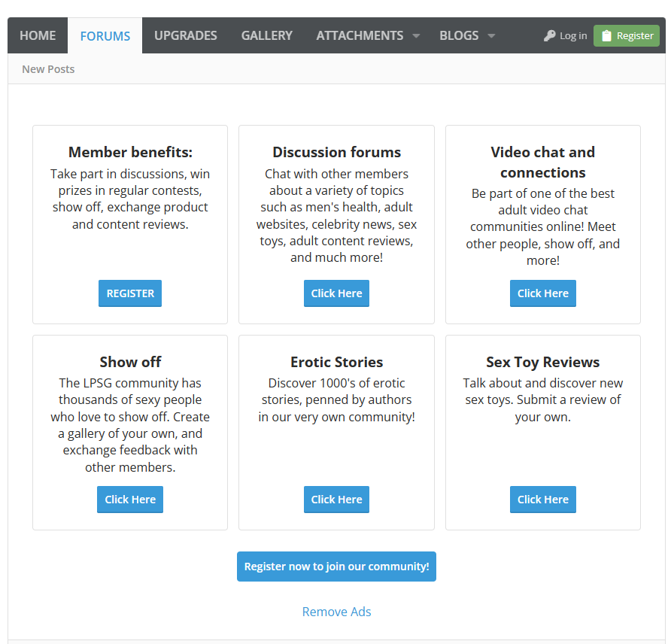This screenshot has height=644, width=671.
Task: Expand the Blogs dropdown arrow
Action: tap(491, 36)
